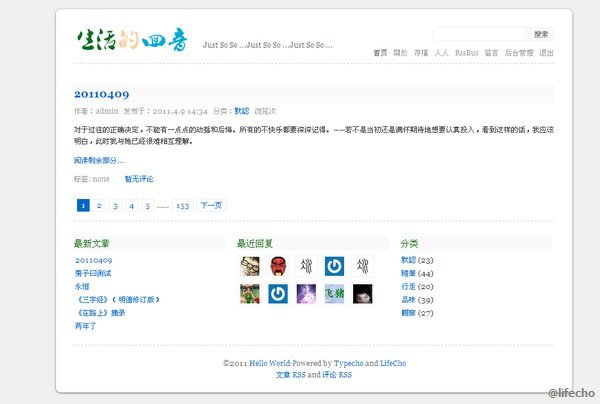Open the calligraphy avatar next to the red mask

[x=306, y=266]
